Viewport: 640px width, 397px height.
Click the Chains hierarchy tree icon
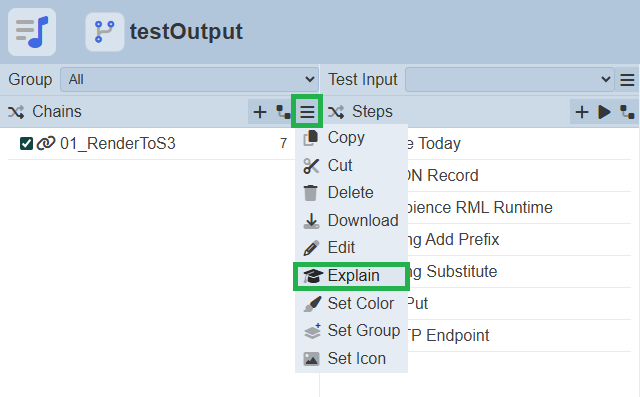[283, 111]
